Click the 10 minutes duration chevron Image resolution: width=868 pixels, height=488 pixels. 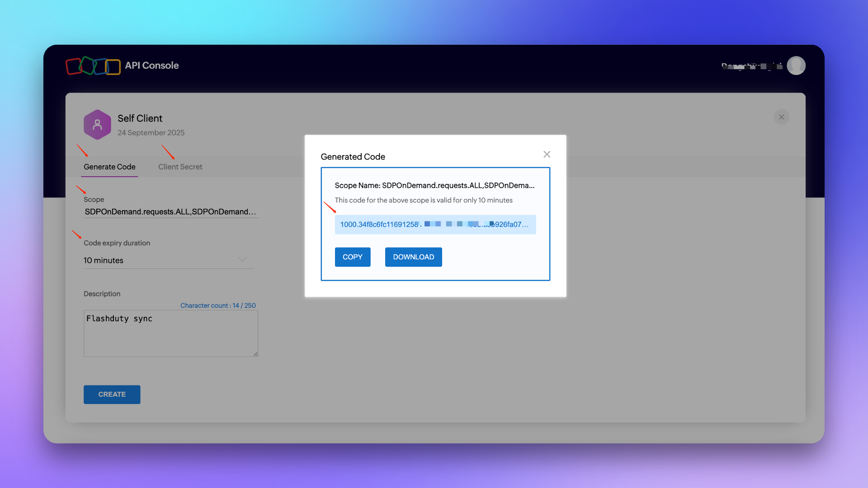[243, 259]
